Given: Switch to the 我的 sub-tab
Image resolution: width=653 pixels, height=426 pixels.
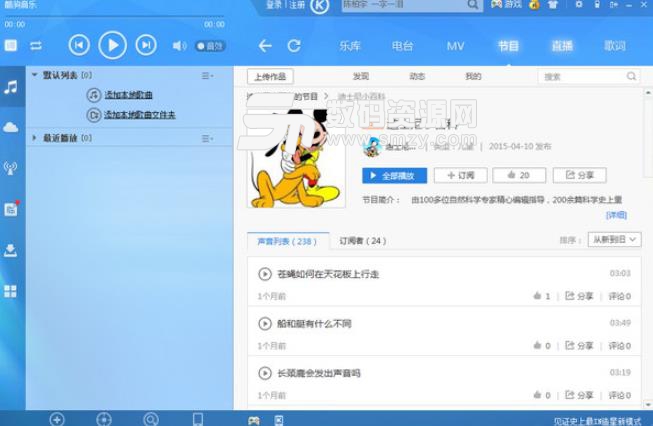Looking at the screenshot, I should 473,76.
